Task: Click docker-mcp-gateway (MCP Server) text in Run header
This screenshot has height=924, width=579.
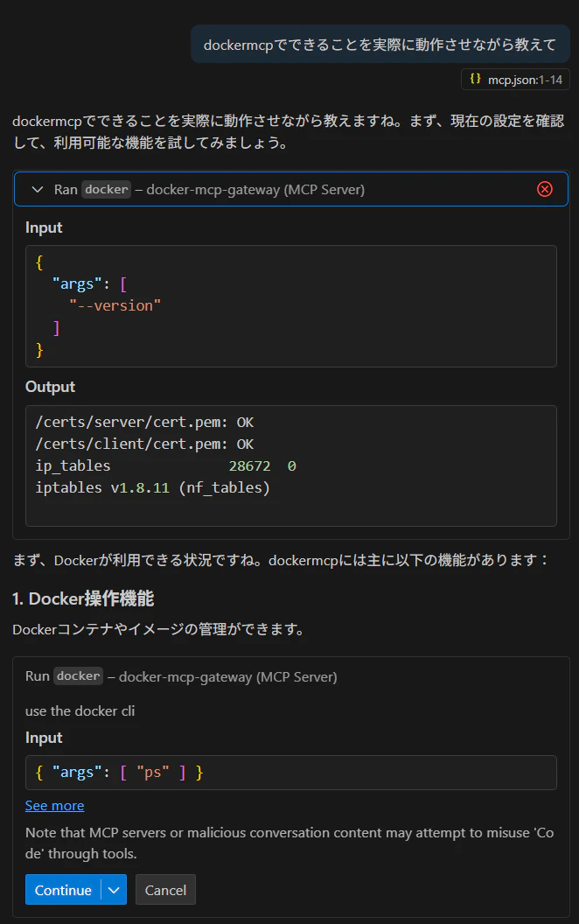Action: pos(228,676)
